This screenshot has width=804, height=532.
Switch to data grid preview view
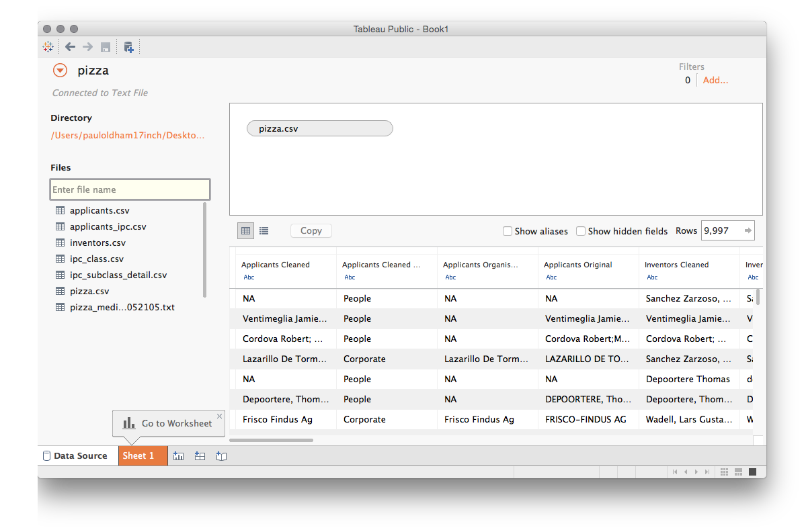tap(245, 230)
